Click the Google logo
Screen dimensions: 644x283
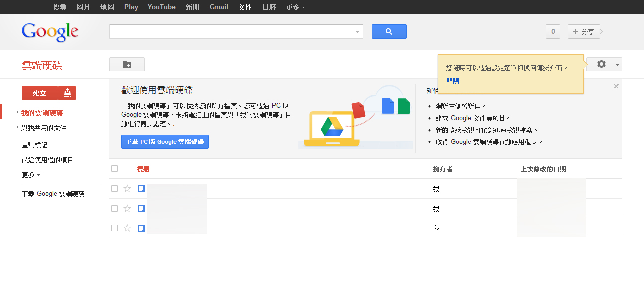[x=50, y=32]
